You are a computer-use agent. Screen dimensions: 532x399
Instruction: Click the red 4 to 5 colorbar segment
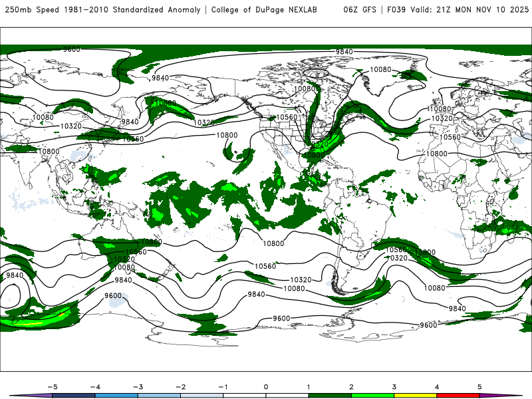coord(458,396)
